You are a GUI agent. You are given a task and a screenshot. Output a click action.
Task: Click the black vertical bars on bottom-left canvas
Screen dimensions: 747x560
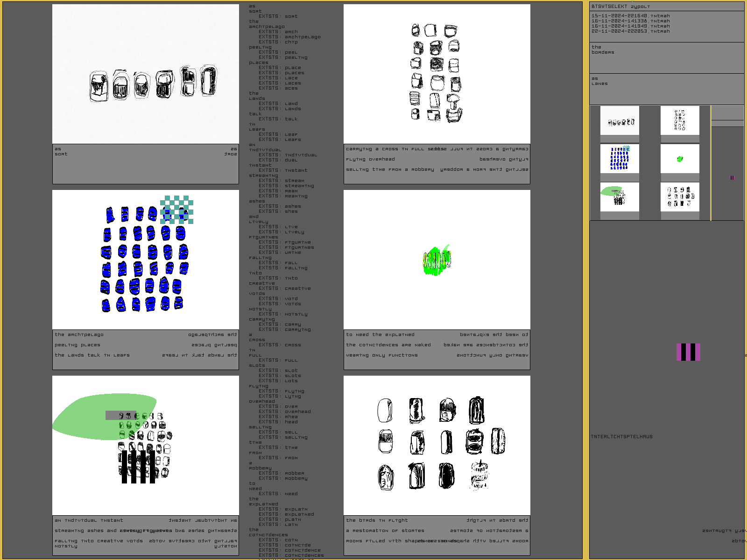[x=138, y=467]
